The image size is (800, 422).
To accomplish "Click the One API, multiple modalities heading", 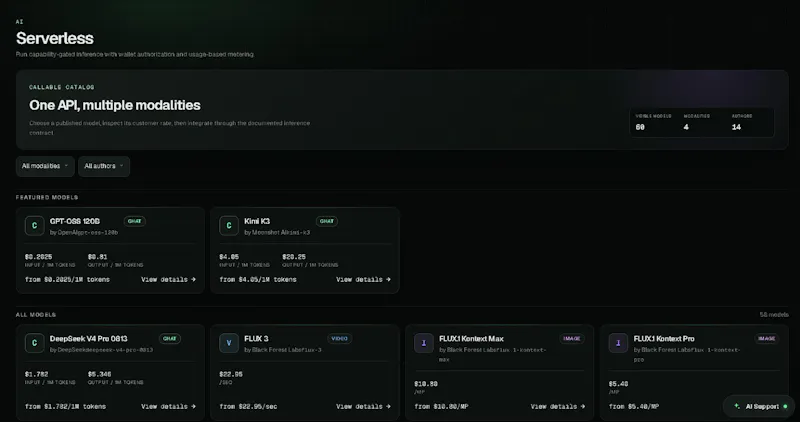I will pos(115,105).
